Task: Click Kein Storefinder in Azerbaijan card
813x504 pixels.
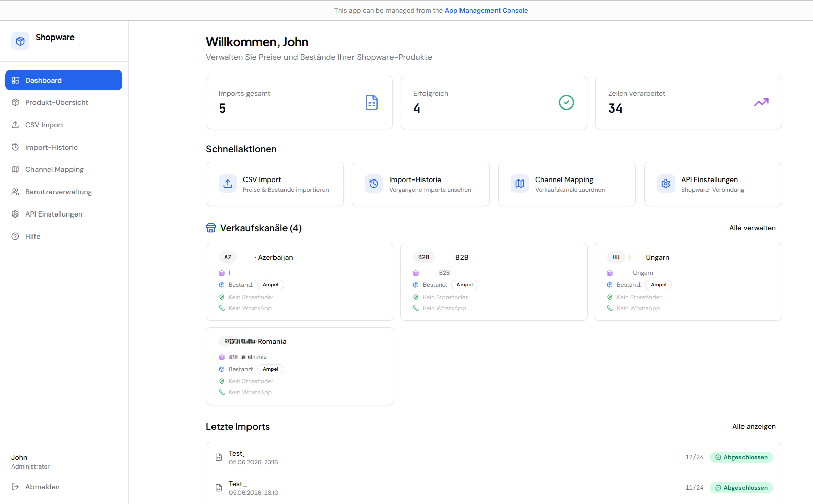Action: tap(251, 297)
